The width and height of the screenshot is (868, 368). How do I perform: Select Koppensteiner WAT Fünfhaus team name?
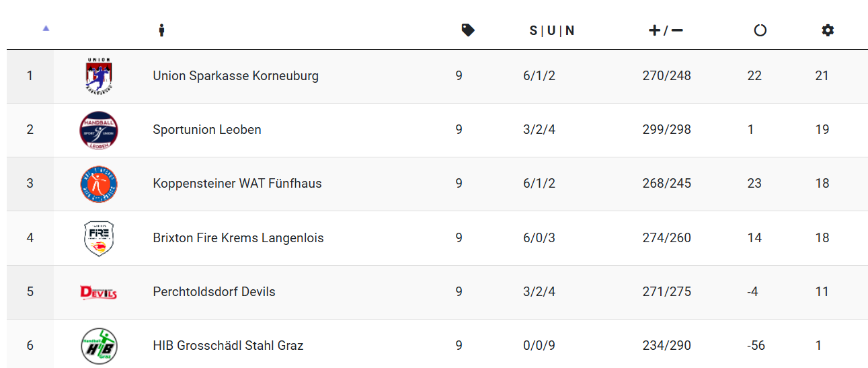pos(237,183)
